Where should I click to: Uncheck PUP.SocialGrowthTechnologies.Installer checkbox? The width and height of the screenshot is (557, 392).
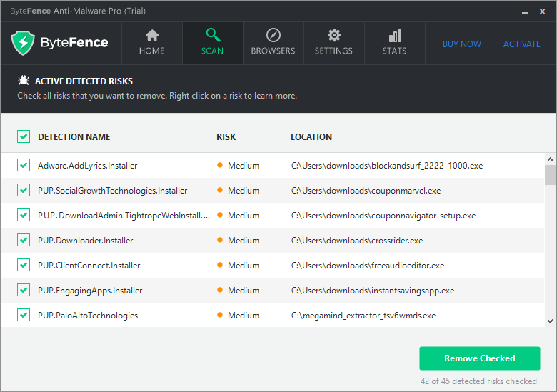click(x=24, y=190)
